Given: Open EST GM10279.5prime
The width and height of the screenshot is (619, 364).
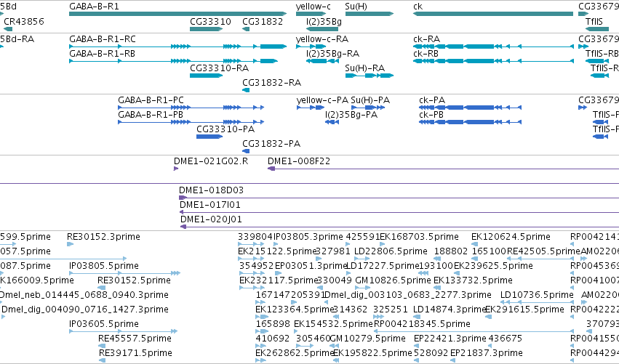Looking at the screenshot, I should 367,339.
